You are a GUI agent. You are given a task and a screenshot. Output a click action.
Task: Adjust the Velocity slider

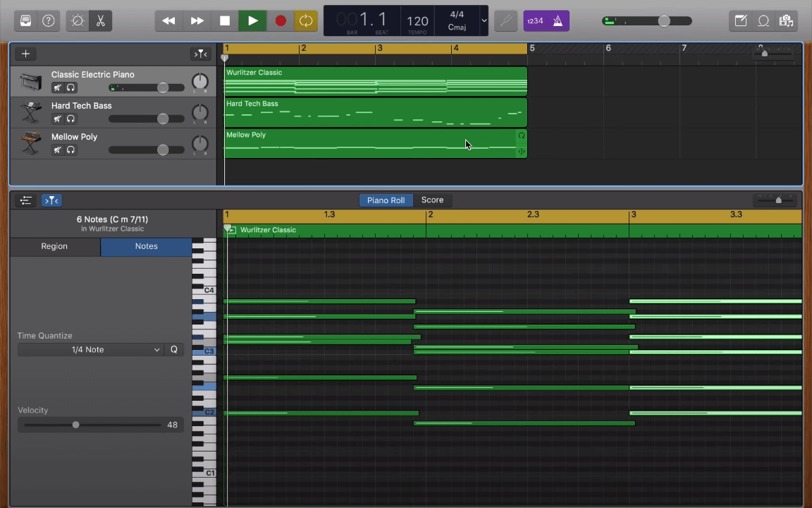point(75,424)
